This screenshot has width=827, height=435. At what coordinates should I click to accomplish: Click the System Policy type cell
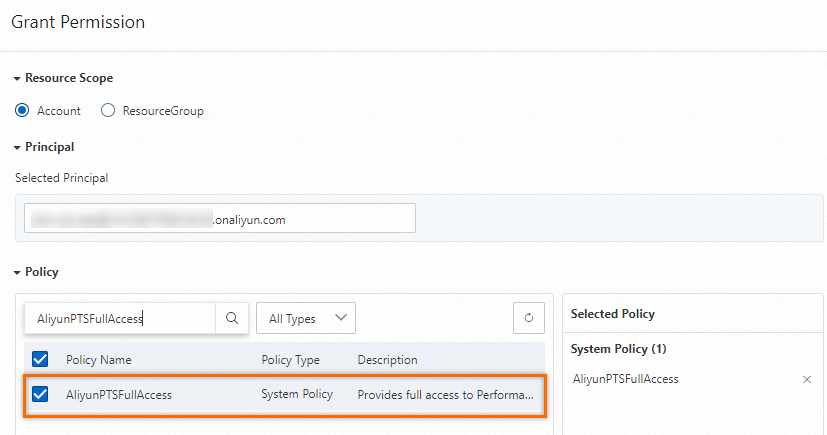(297, 395)
